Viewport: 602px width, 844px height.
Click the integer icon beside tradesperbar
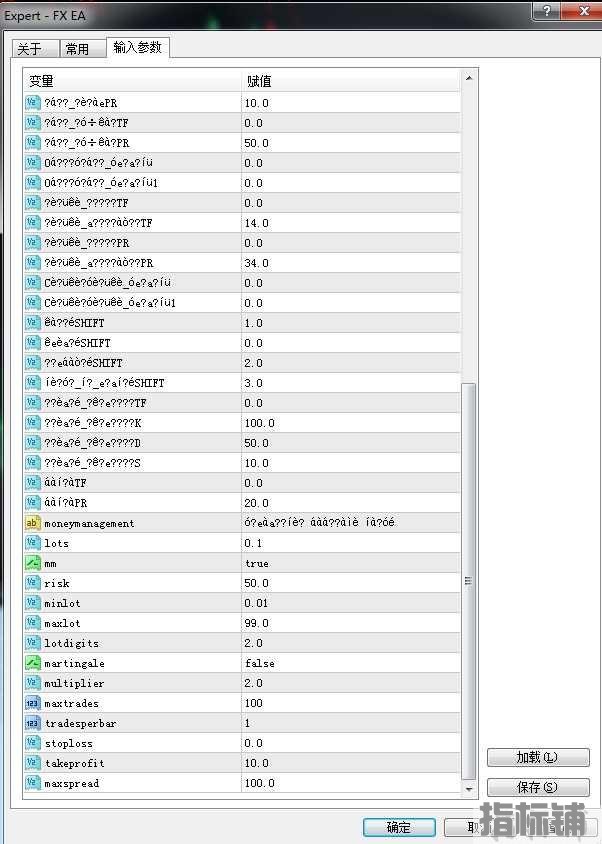[32, 723]
